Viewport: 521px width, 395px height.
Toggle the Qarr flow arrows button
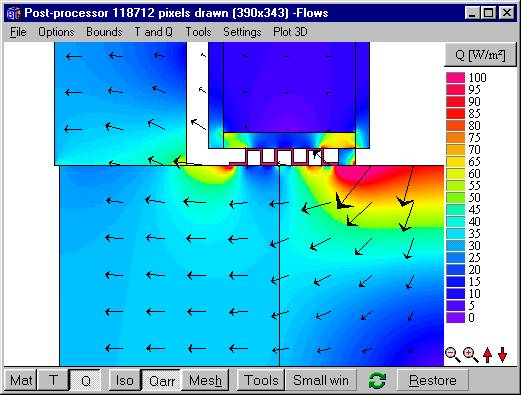(x=162, y=380)
